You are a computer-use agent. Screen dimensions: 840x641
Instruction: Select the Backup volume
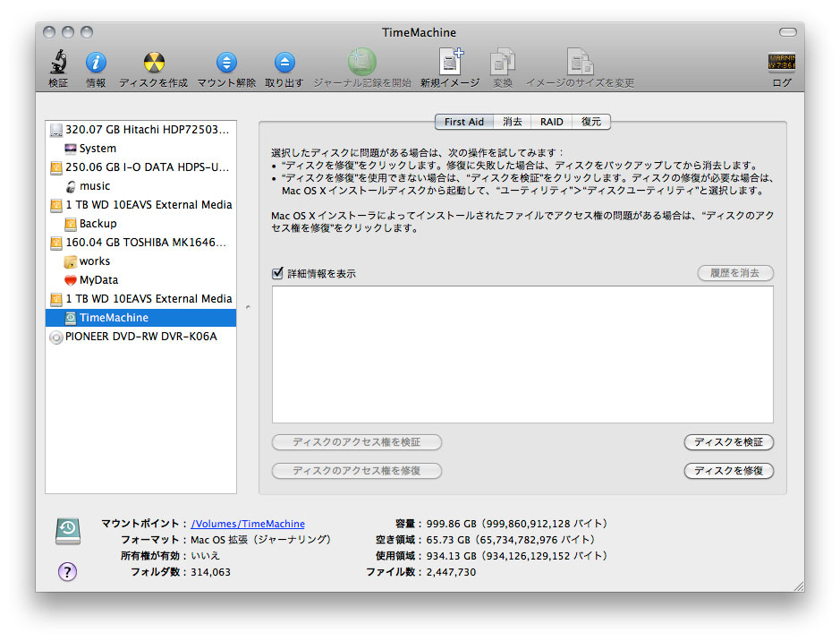coord(140,224)
